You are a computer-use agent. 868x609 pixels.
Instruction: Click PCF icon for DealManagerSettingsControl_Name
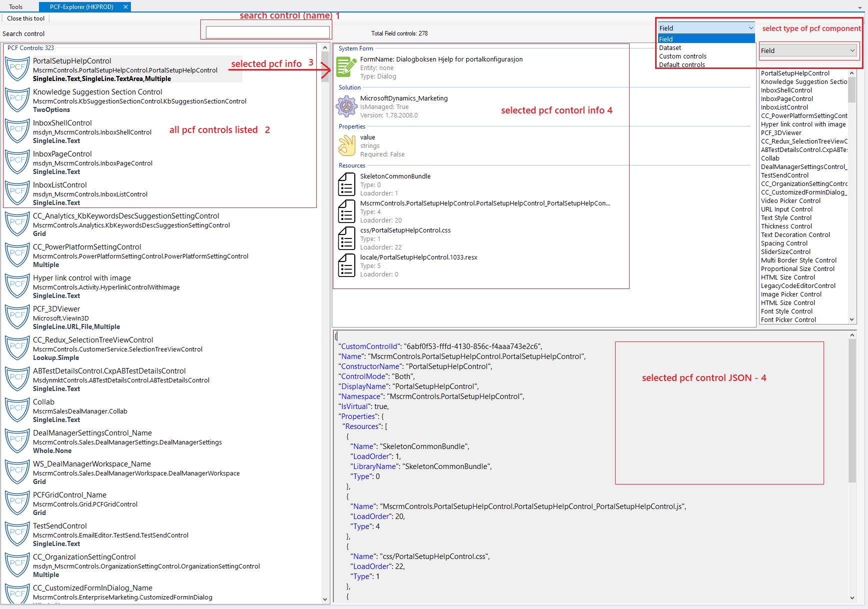pos(17,441)
